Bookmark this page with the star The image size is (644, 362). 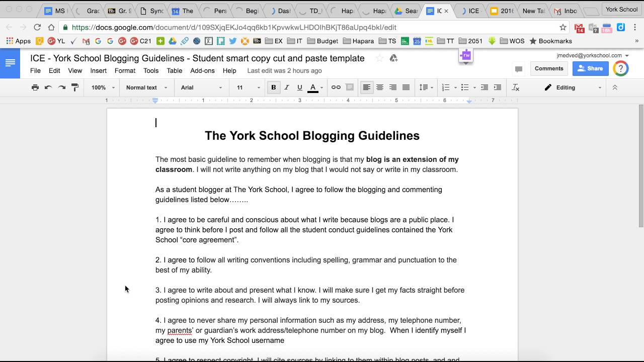point(563,27)
